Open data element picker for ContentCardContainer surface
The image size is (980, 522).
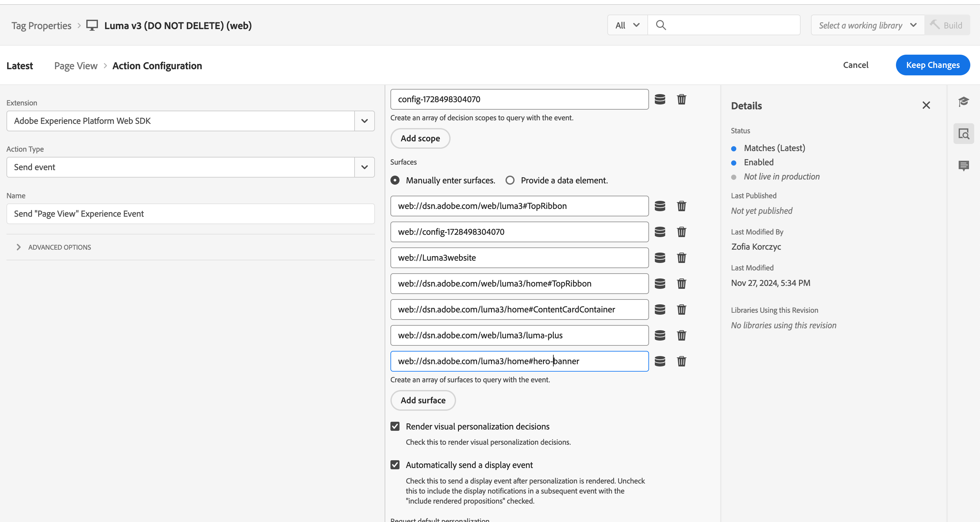point(660,310)
